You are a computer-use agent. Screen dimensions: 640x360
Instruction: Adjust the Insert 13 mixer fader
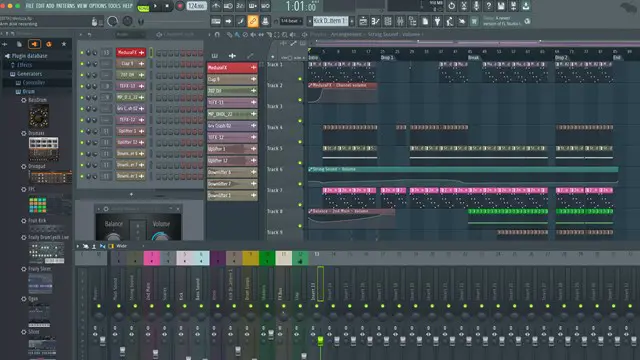(320, 340)
